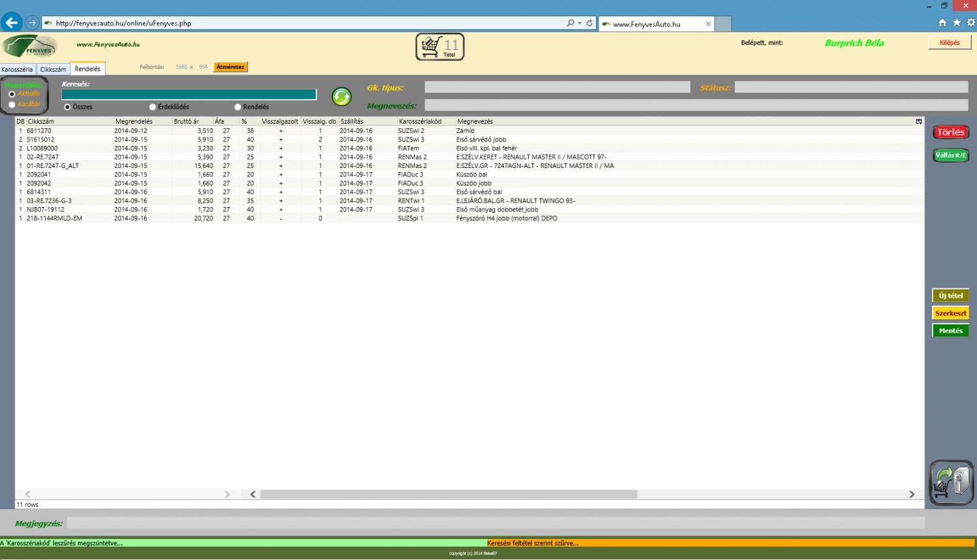Click the Fenyves logo in the header
This screenshot has width=977, height=560.
[x=29, y=47]
